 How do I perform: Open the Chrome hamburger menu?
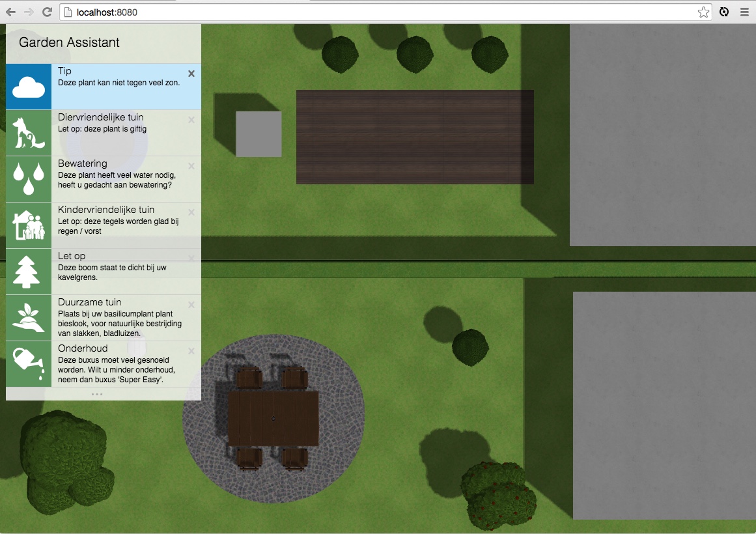point(744,12)
